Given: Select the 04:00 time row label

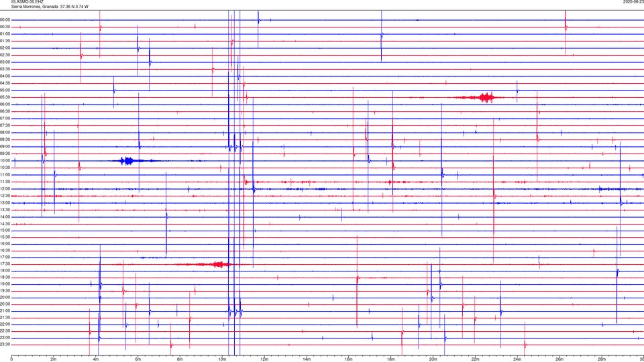Looking at the screenshot, I should pyautogui.click(x=5, y=76).
